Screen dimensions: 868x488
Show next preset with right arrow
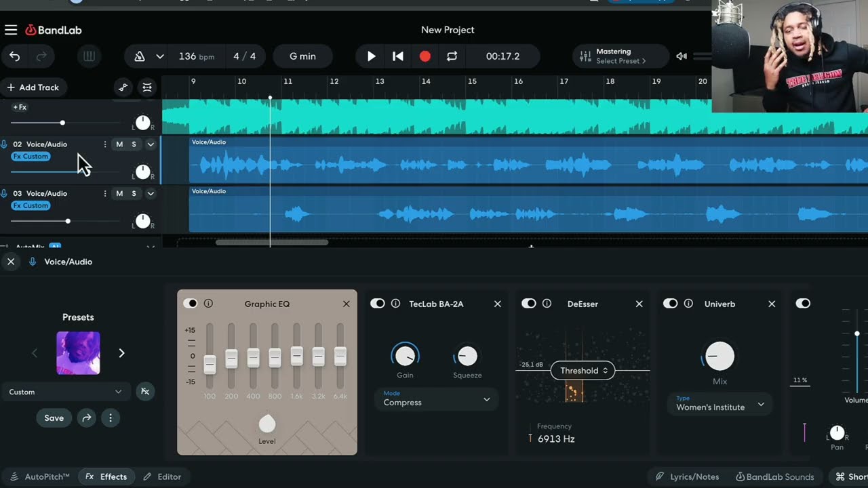point(121,353)
